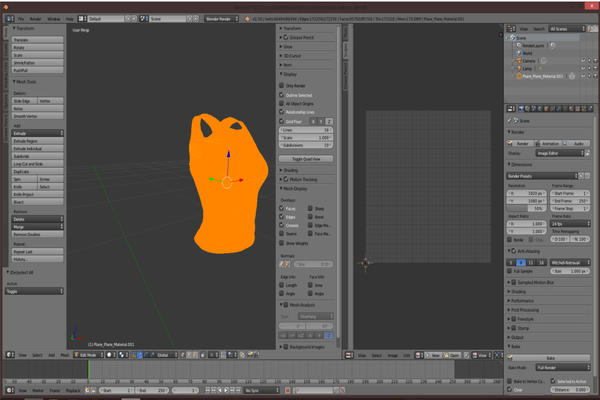Open the Delete dropdown
Image resolution: width=600 pixels, height=400 pixels.
point(38,219)
